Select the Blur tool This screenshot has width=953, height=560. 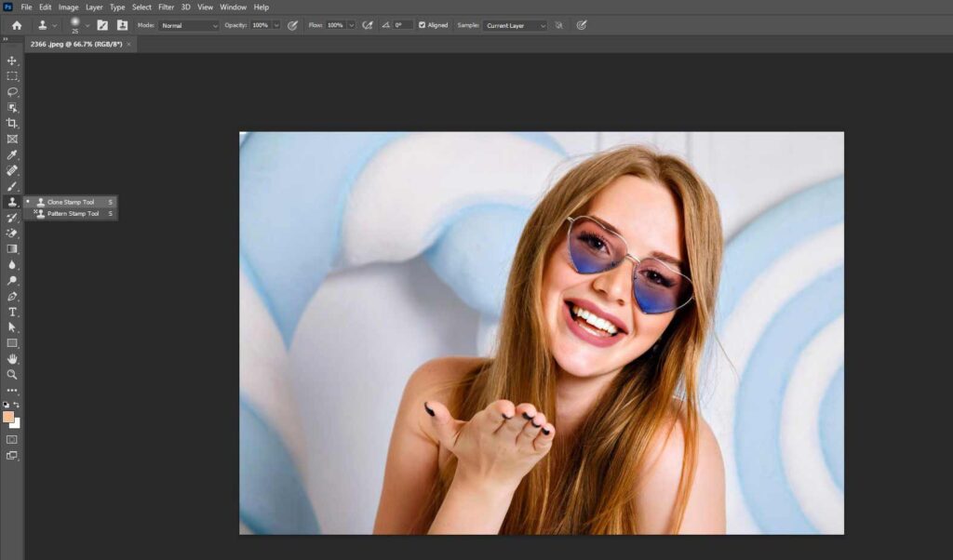coord(11,265)
